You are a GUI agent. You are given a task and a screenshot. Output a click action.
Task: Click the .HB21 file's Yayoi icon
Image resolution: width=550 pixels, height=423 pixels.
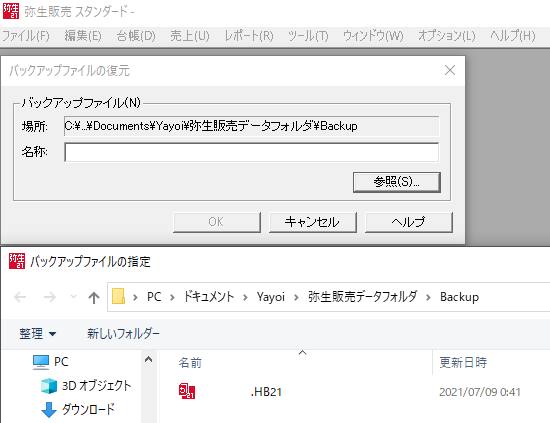(187, 391)
